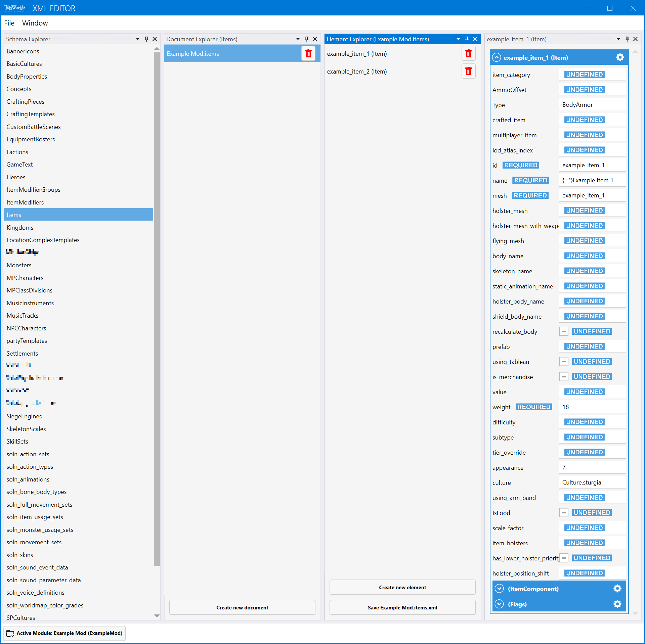
Task: Collapse the example_item_1 (Item) section chevron
Action: (497, 57)
